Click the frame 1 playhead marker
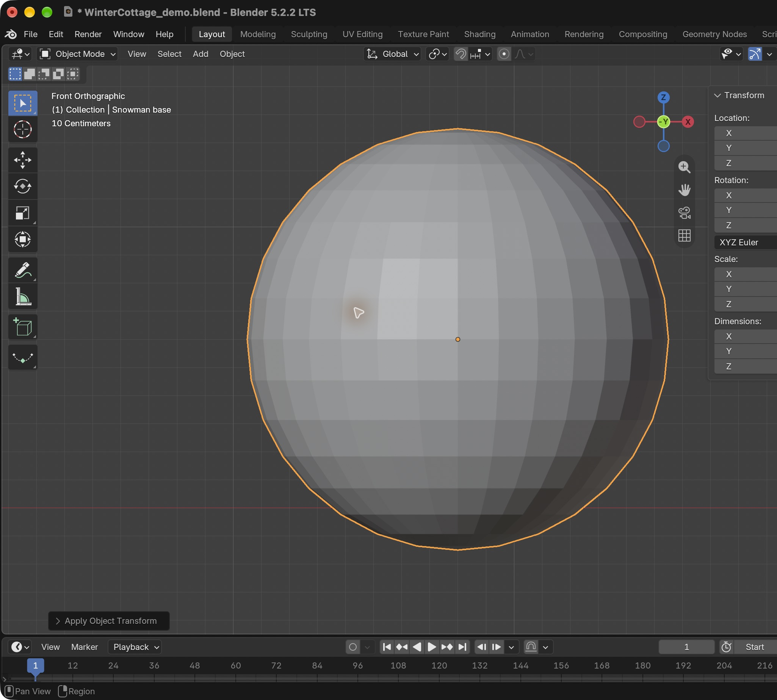This screenshot has height=700, width=777. (x=35, y=665)
